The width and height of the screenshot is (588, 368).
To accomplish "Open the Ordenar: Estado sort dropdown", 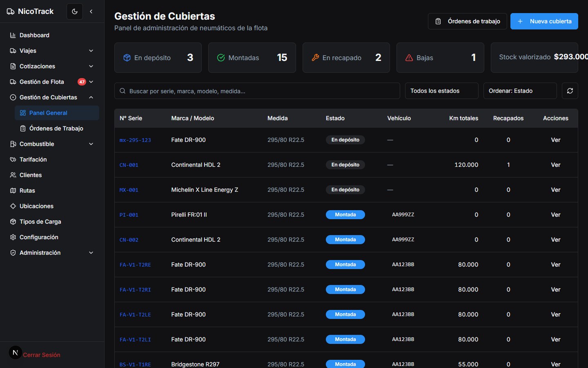I will coord(520,91).
